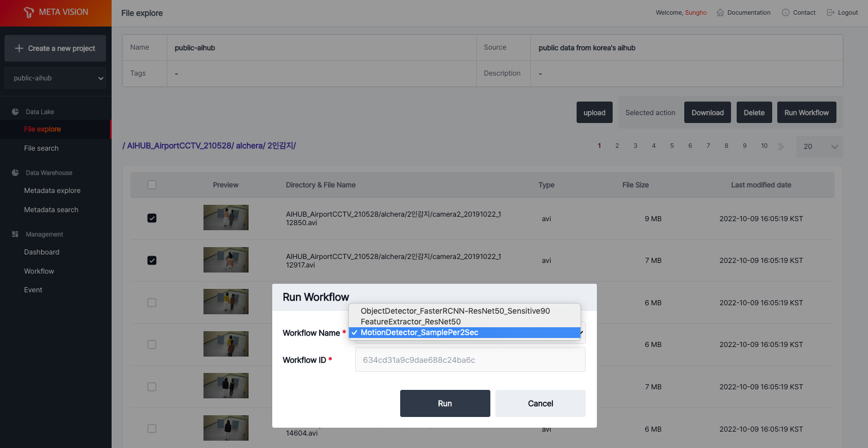Viewport: 868px width, 448px height.
Task: Click file name camera2_20191022_112917.avi
Action: pyautogui.click(x=393, y=261)
